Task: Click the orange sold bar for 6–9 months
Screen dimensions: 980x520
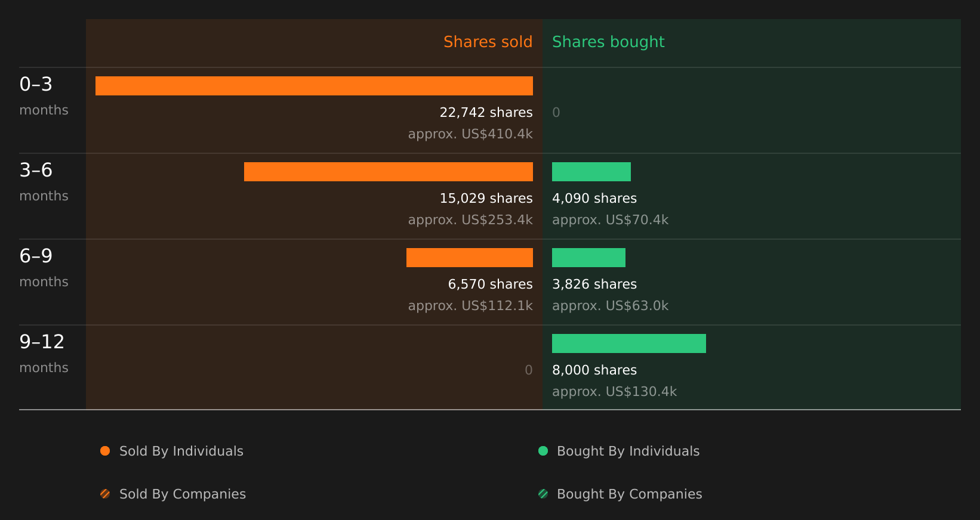Action: click(x=470, y=258)
